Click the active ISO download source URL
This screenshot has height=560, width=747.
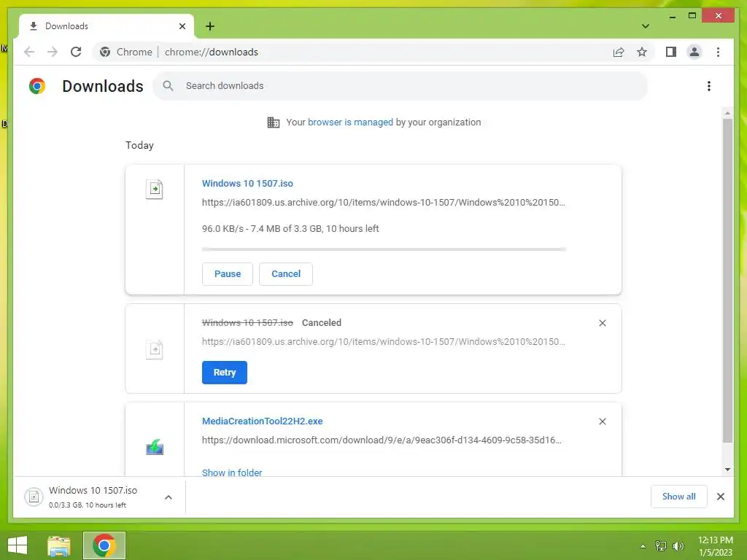(384, 203)
